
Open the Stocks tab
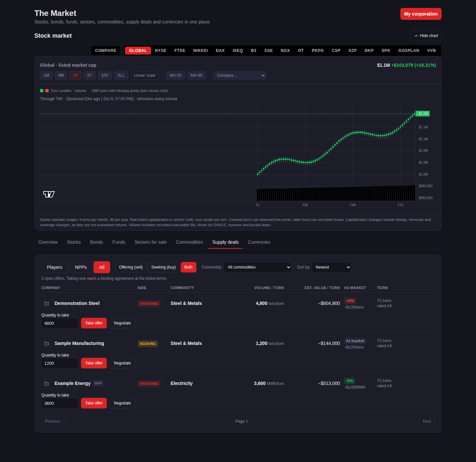coord(74,242)
